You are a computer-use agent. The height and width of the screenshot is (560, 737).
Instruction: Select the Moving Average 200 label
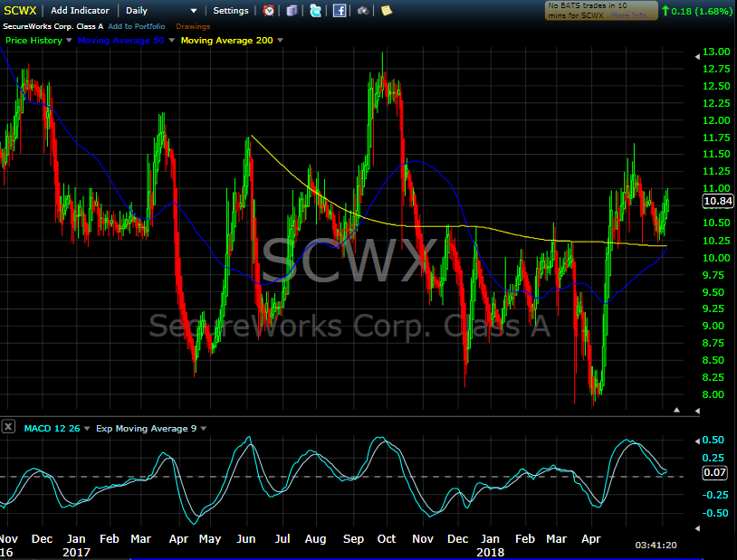click(x=227, y=41)
